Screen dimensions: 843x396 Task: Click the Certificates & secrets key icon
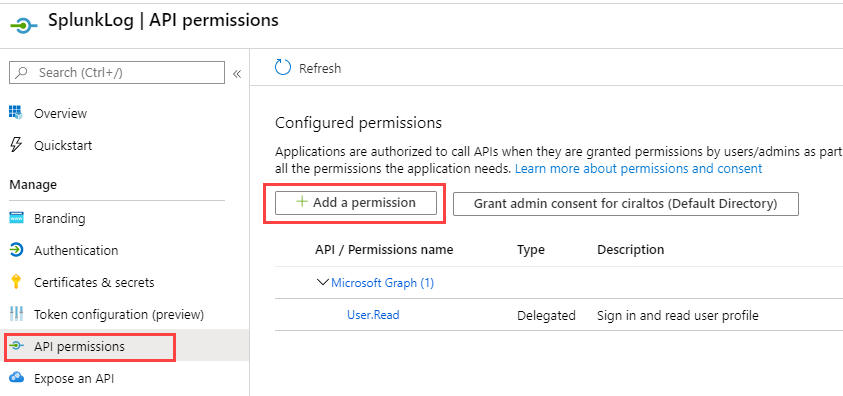(x=17, y=282)
